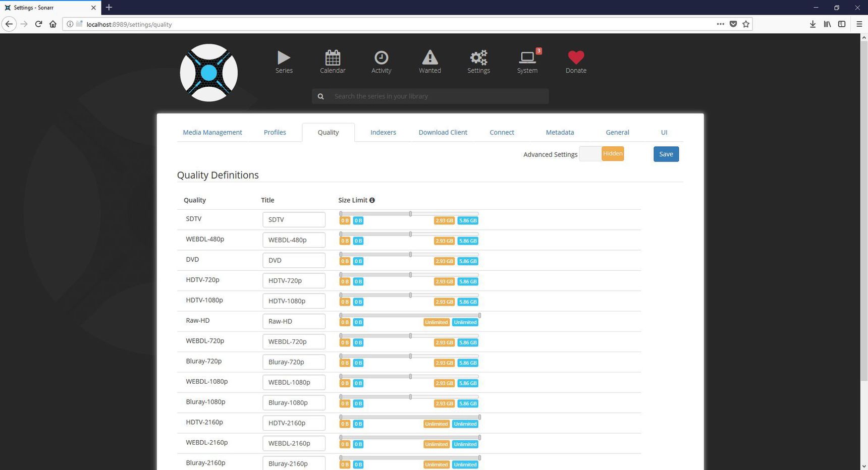
Task: Open browser downloads icon
Action: [812, 24]
